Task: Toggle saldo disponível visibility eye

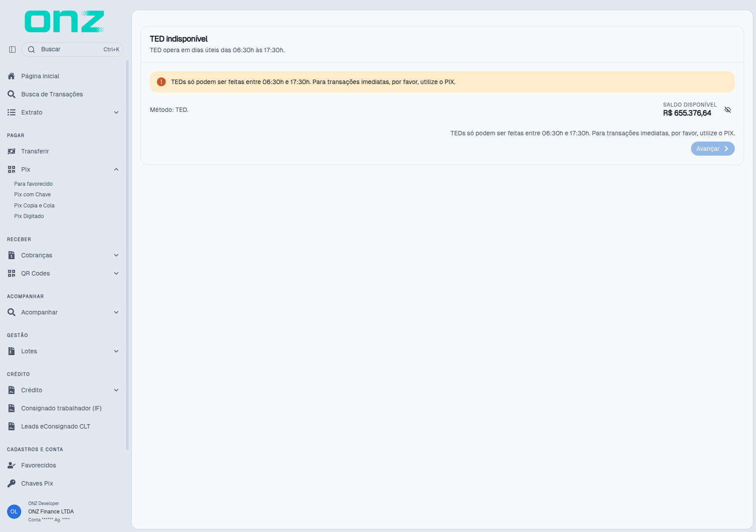Action: tap(728, 110)
